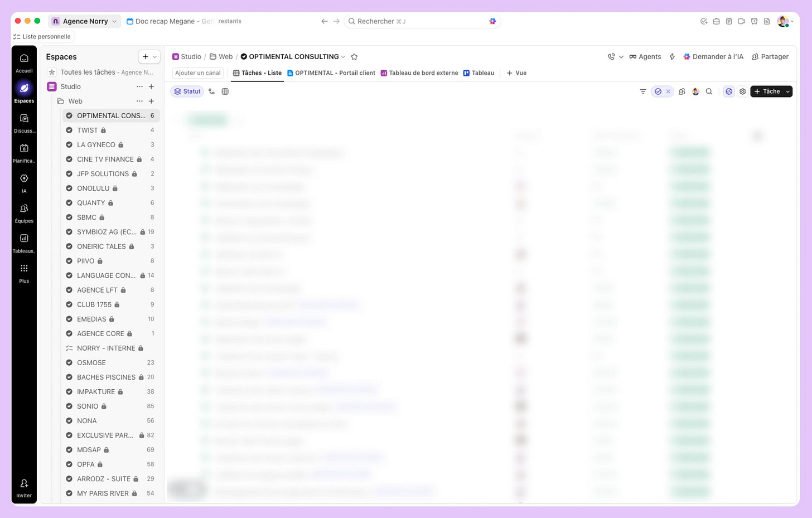The image size is (812, 518).
Task: Toggle the closed tasks check filter
Action: [x=658, y=91]
